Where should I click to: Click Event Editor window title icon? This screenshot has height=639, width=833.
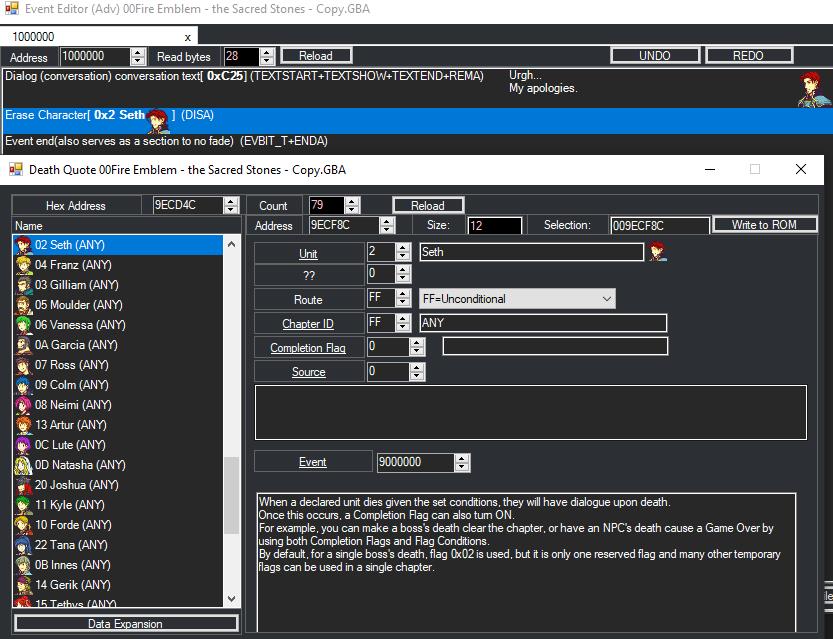(12, 9)
